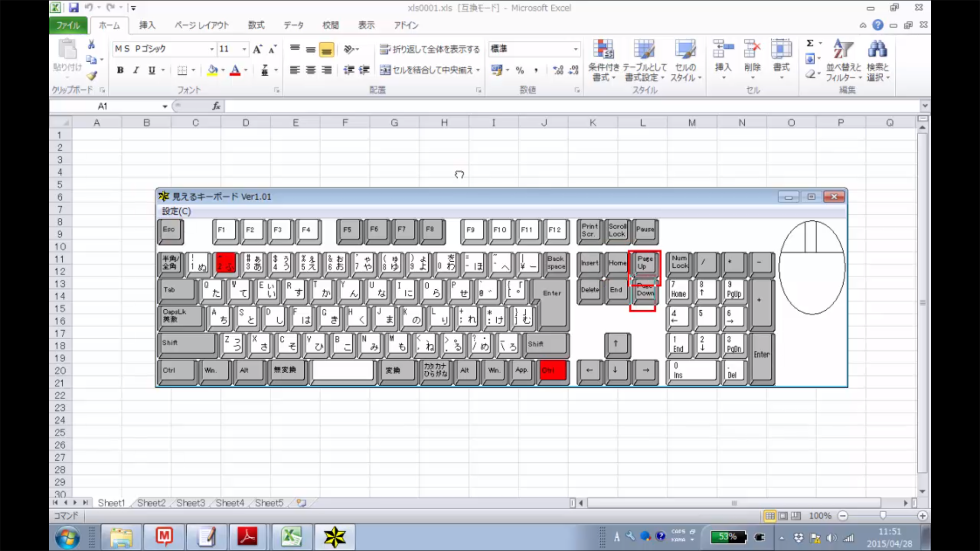The height and width of the screenshot is (551, 980).
Task: Open the Name Box dropdown arrow
Action: pos(165,106)
